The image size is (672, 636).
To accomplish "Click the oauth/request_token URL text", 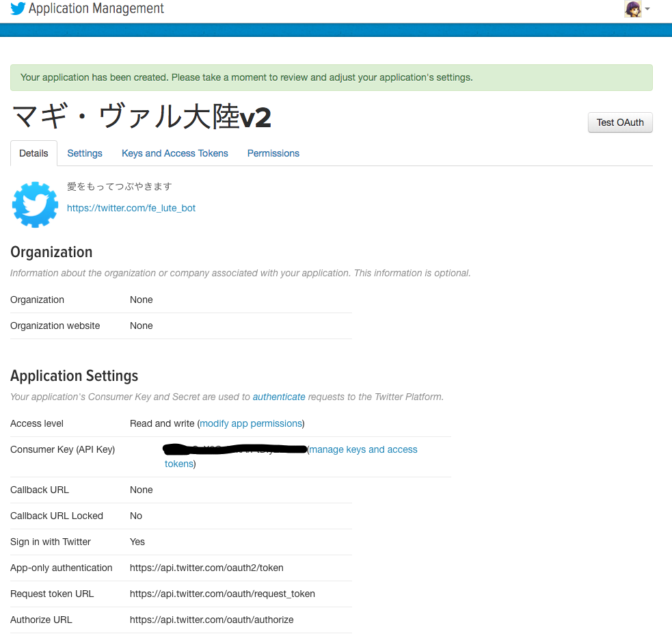I will point(222,594).
